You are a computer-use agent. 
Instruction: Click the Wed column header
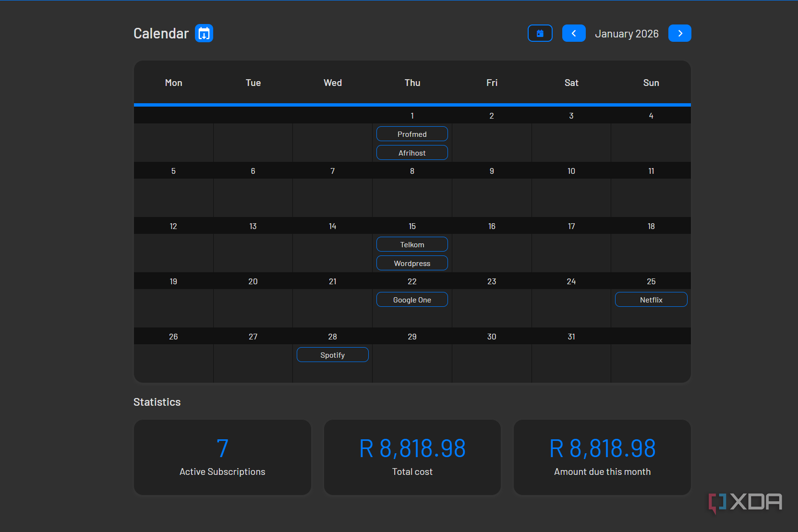333,83
